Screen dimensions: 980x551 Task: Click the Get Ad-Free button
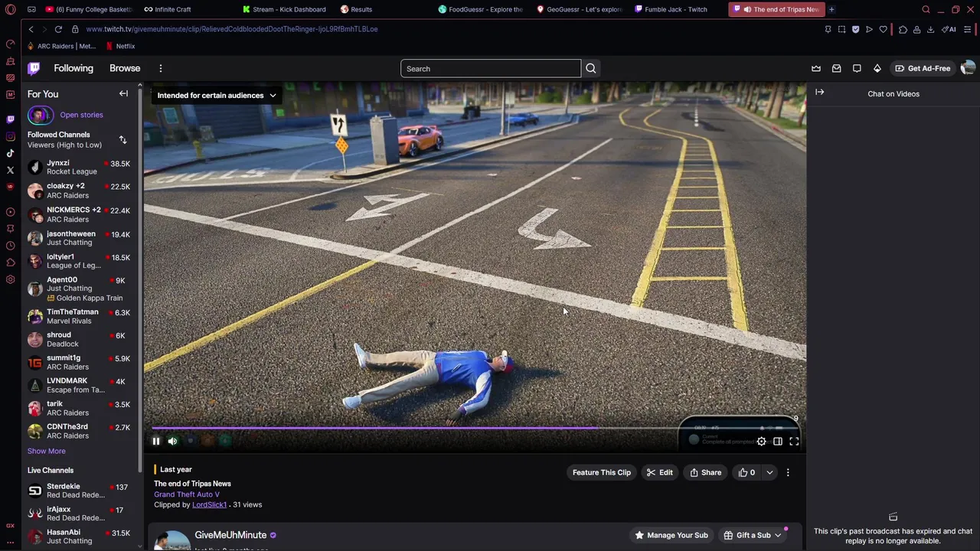tap(923, 68)
